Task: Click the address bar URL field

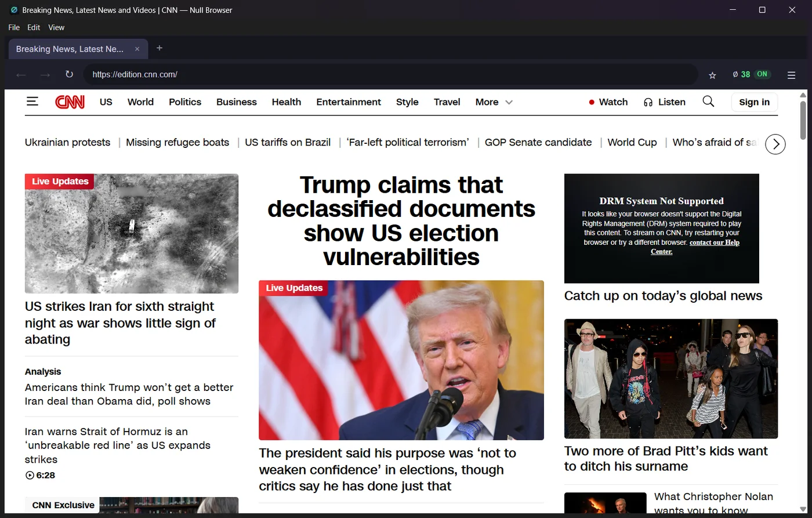Action: [x=390, y=74]
